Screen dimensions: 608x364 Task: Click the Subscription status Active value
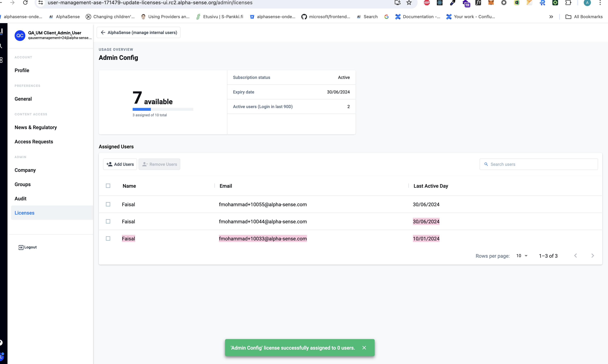(344, 77)
